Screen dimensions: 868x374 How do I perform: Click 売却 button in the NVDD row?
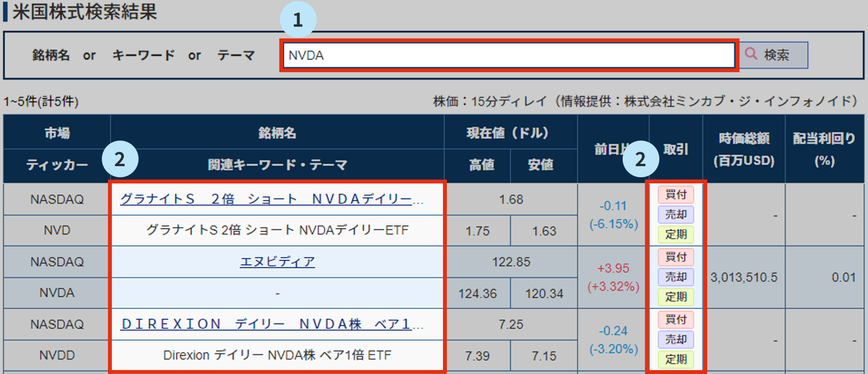pos(676,339)
